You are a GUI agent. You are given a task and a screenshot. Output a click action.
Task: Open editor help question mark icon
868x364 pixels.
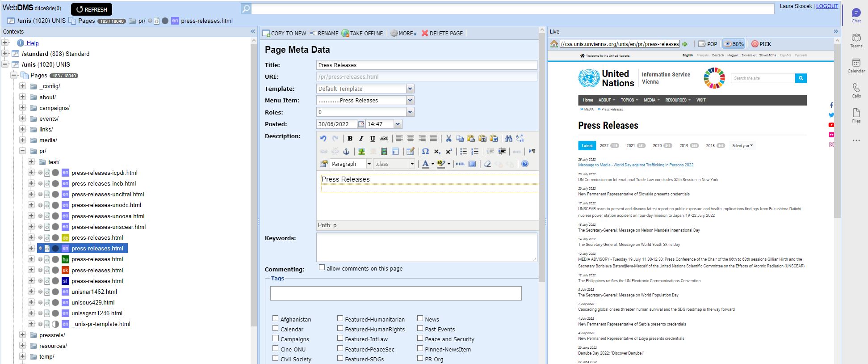pos(525,164)
